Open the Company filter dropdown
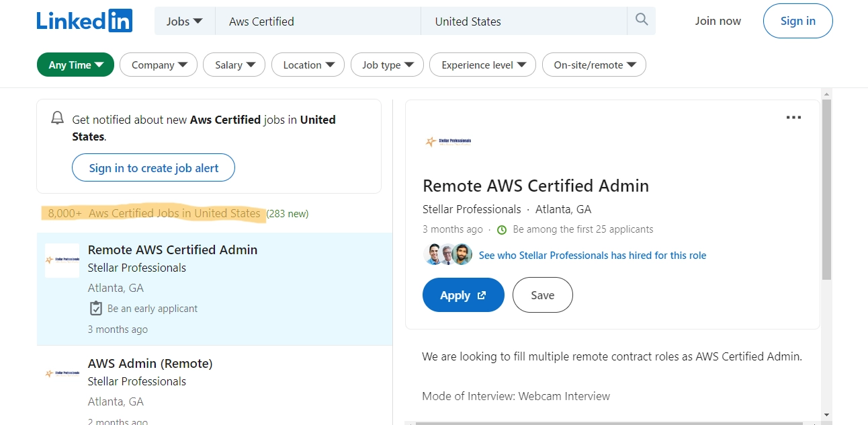The height and width of the screenshot is (425, 868). click(158, 65)
